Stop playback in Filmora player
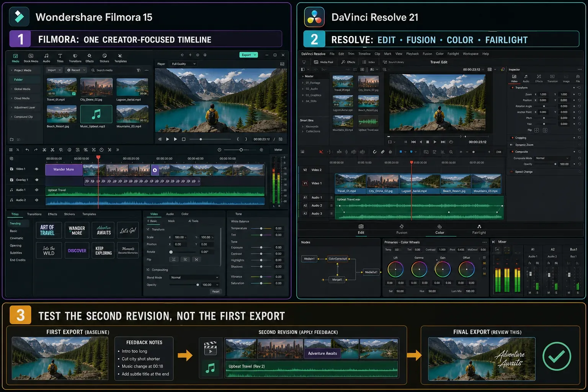This screenshot has width=588, height=392. [x=184, y=139]
